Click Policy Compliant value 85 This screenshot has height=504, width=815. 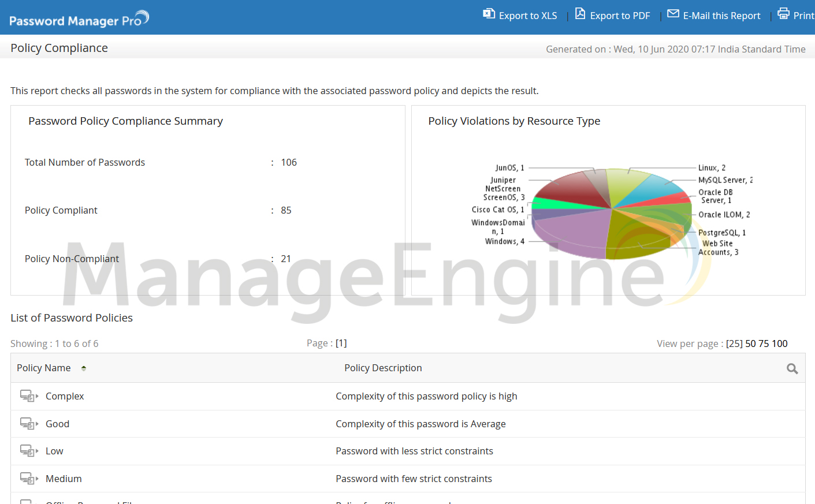286,210
